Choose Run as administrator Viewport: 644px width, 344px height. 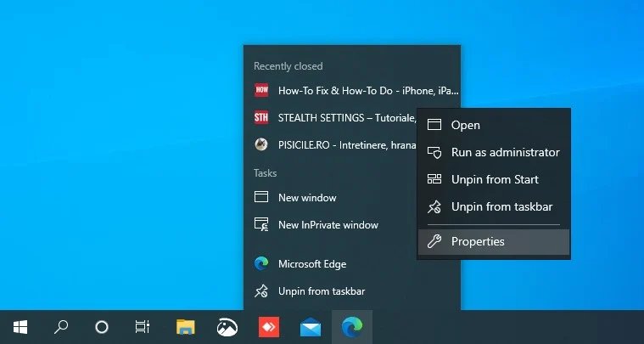click(505, 153)
